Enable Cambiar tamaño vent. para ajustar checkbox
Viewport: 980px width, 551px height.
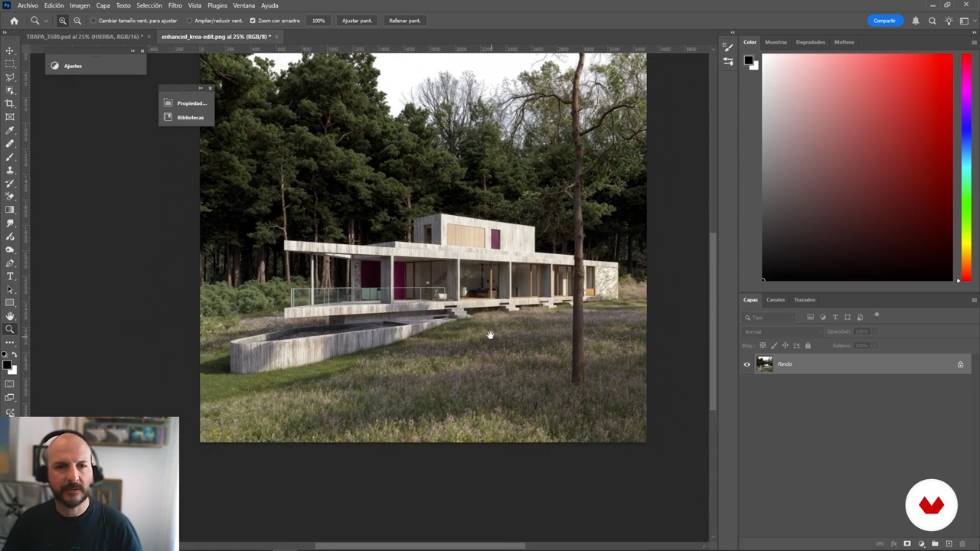(94, 21)
